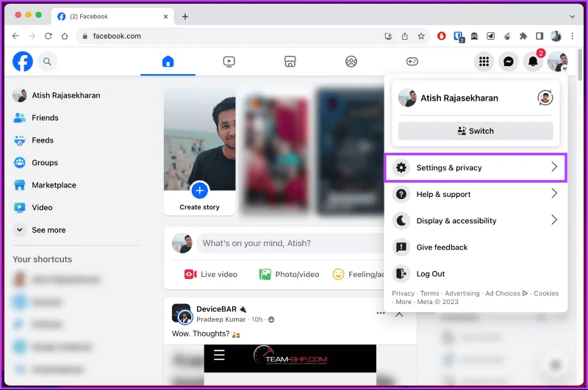Open a new browser tab
This screenshot has width=588, height=390.
pos(185,16)
